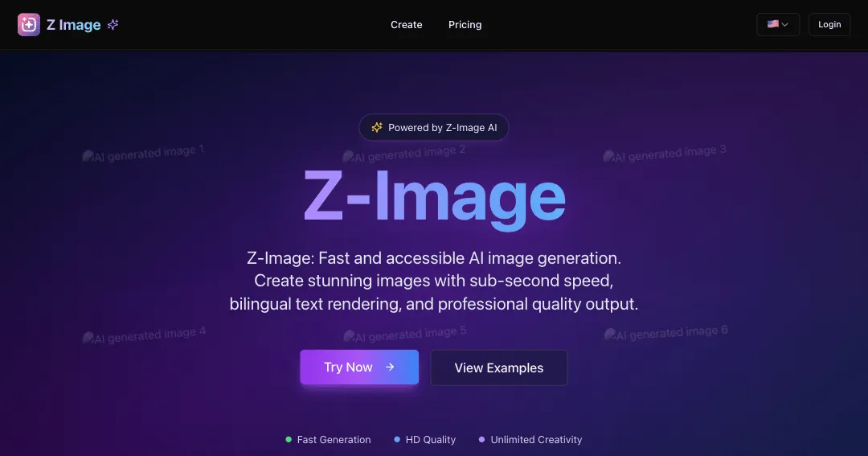Expand the language selector chevron

click(784, 24)
